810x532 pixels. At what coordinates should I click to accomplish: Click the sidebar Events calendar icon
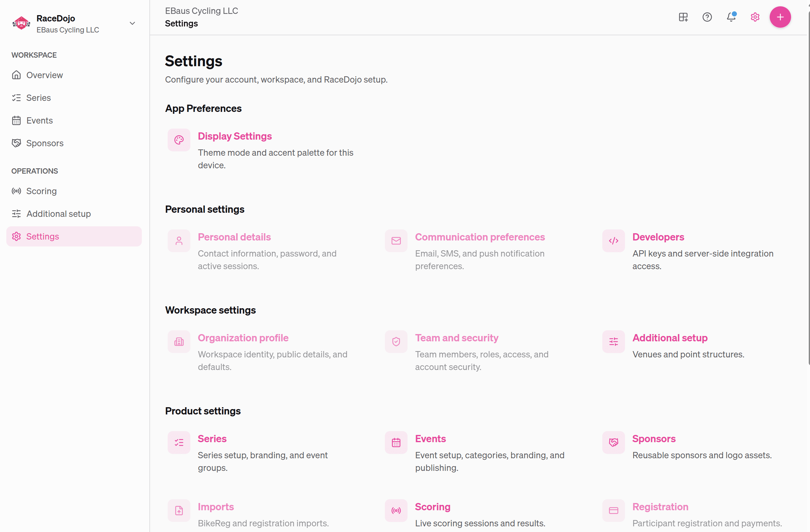coord(16,120)
